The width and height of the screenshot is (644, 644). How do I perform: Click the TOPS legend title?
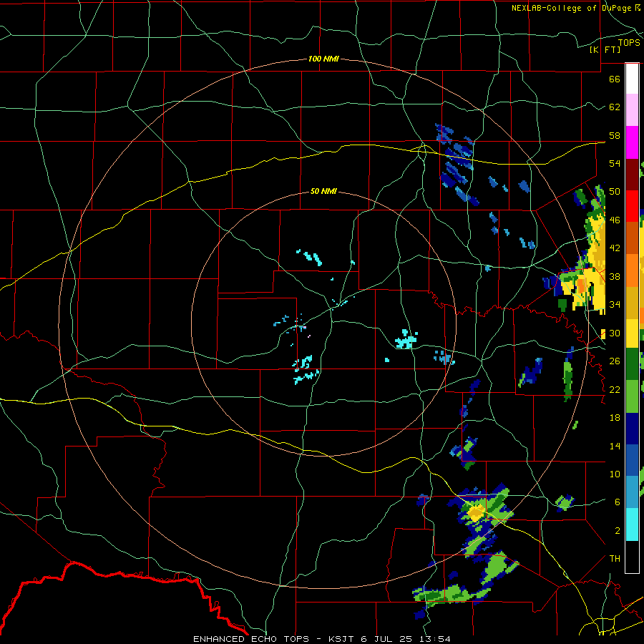629,43
